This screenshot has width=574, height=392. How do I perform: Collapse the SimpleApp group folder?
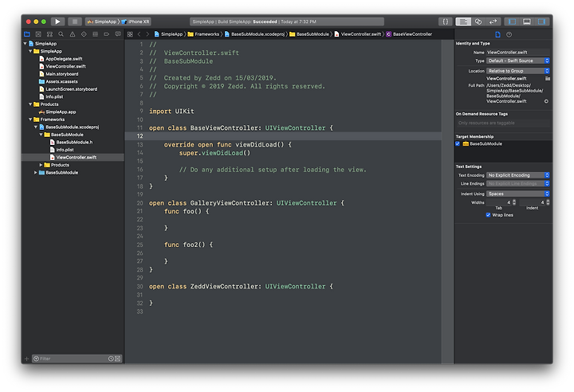31,51
